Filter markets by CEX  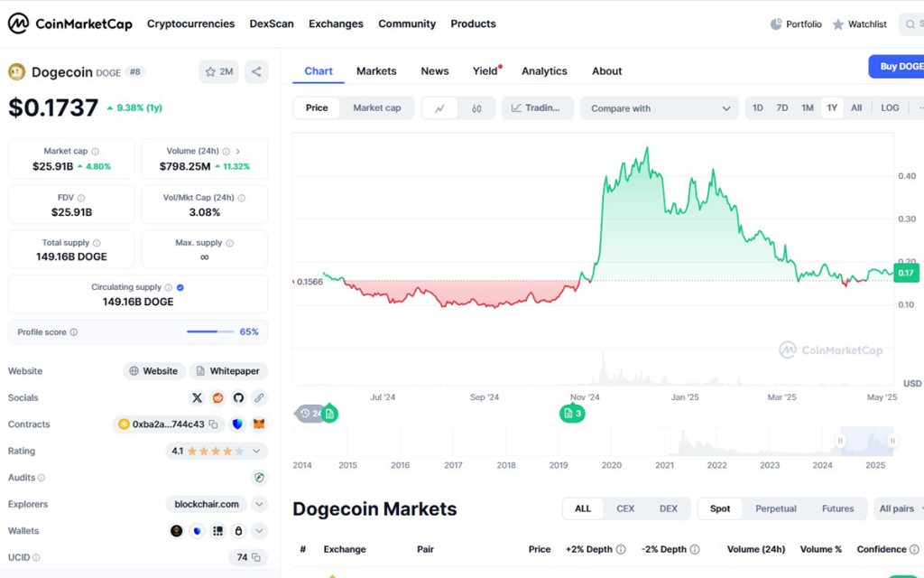(625, 508)
